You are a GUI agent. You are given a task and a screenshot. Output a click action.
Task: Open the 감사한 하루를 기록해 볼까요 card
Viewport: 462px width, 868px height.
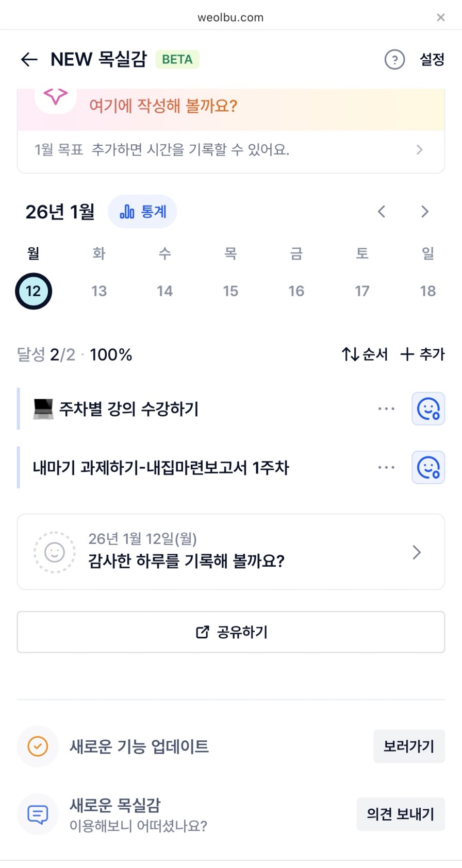(230, 552)
